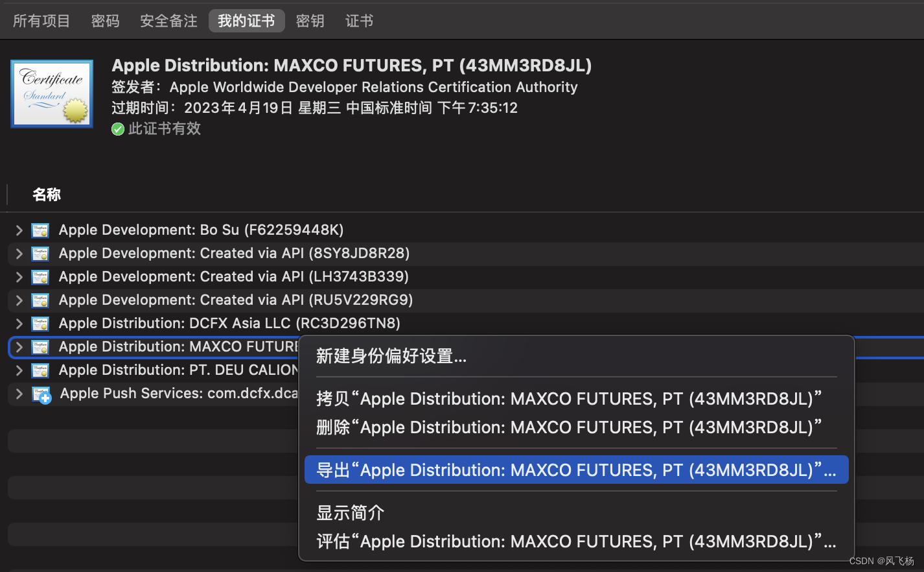The image size is (924, 572).
Task: Click Apple Push Services certificate icon
Action: tap(41, 394)
